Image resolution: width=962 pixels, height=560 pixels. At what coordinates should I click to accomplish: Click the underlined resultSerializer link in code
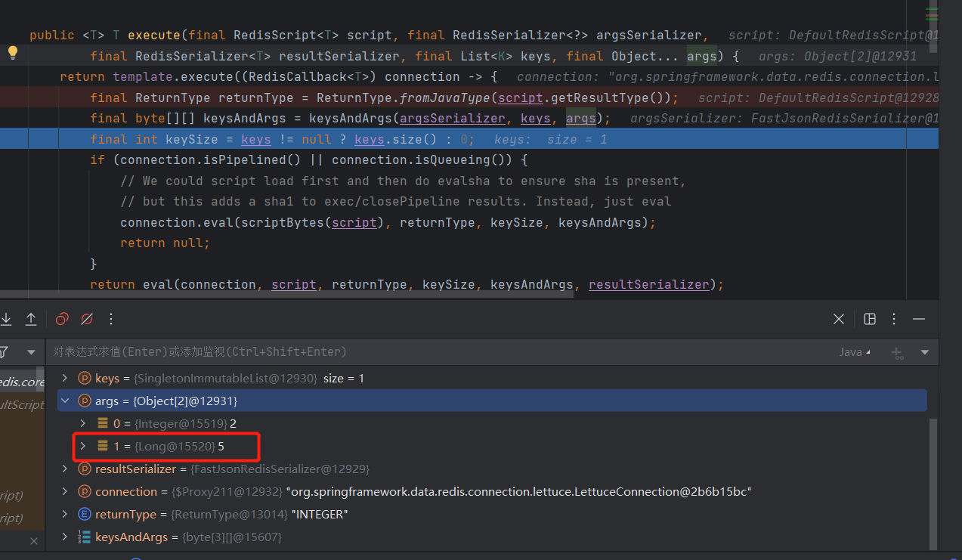(648, 283)
